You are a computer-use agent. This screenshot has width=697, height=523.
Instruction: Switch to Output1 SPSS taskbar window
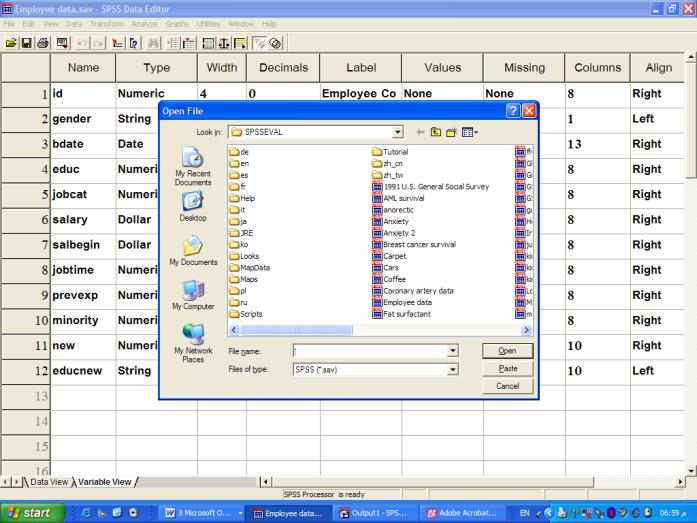coord(374,513)
